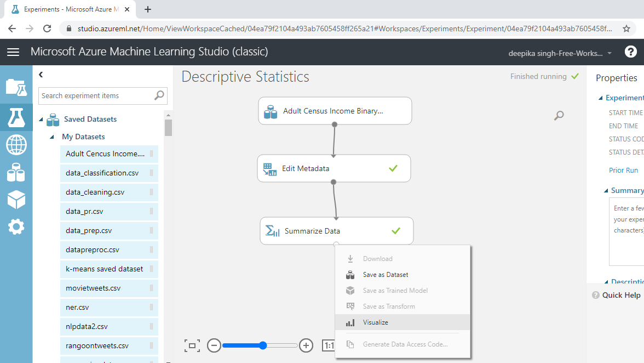The image size is (644, 363).
Task: Click Download in the context menu
Action: pyautogui.click(x=403, y=259)
